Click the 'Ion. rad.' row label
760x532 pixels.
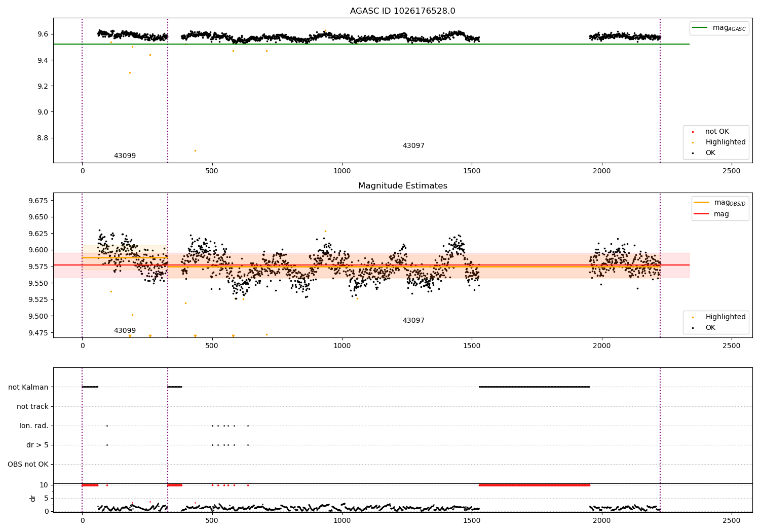(34, 426)
